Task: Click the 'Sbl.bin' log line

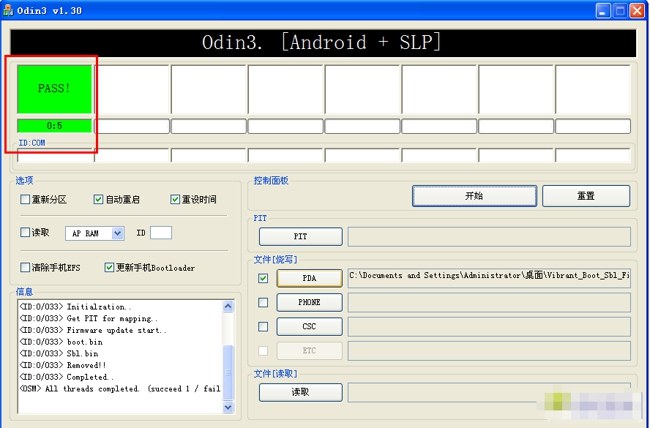Action: 59,354
